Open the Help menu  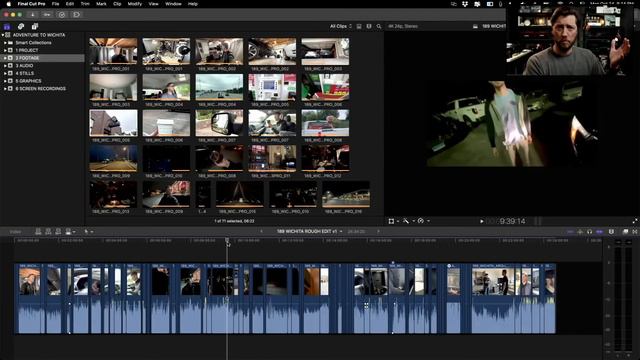pyautogui.click(x=193, y=4)
